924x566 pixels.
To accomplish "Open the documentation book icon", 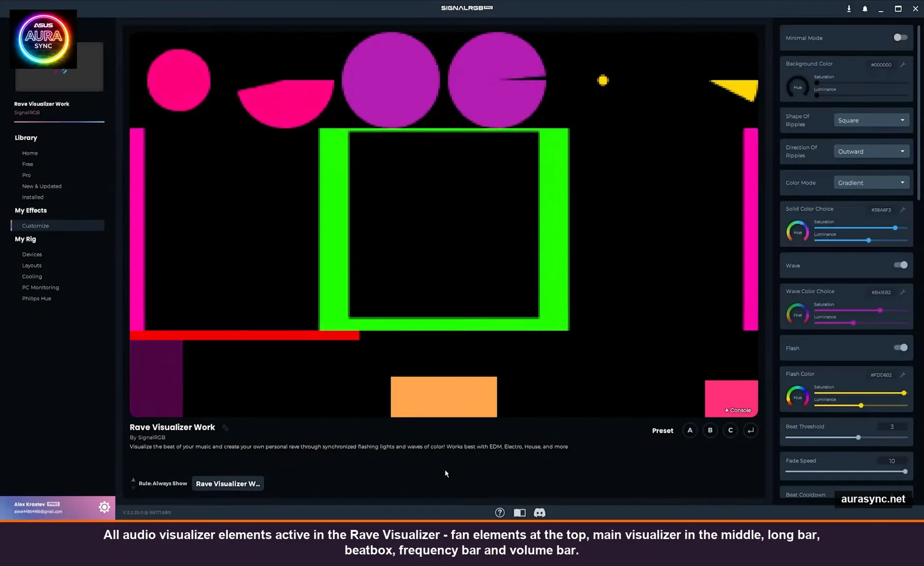I will [x=519, y=512].
